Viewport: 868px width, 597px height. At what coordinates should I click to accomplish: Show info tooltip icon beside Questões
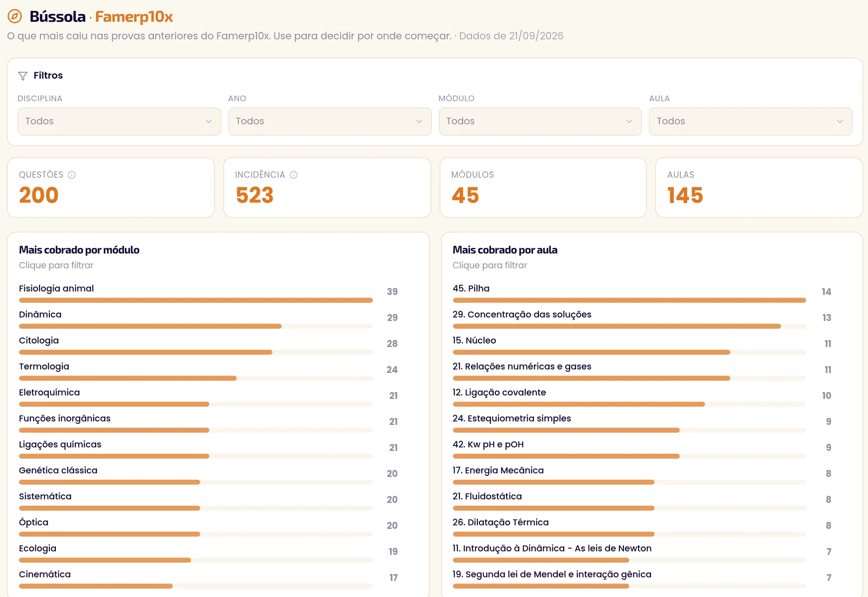pyautogui.click(x=72, y=175)
